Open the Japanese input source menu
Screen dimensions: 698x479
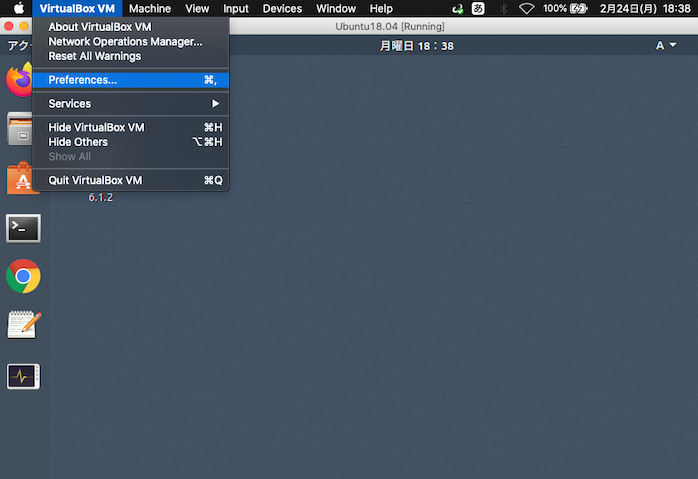478,8
